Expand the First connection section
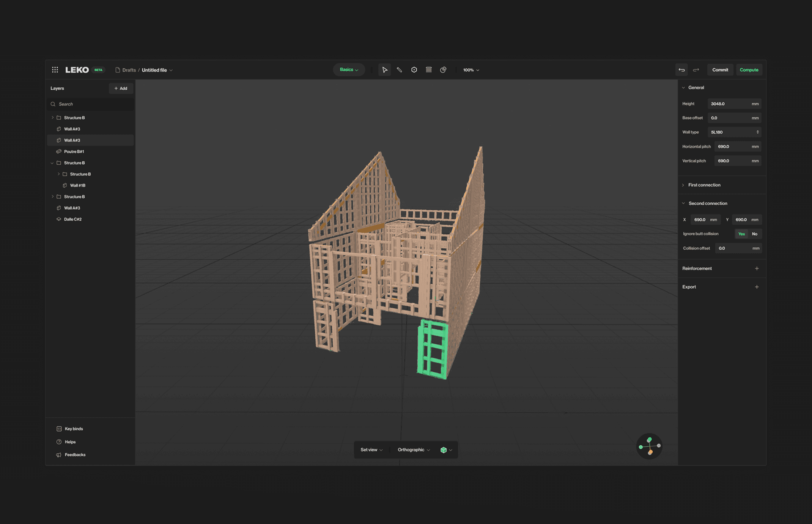Screen dimensions: 812x524 tap(704, 185)
